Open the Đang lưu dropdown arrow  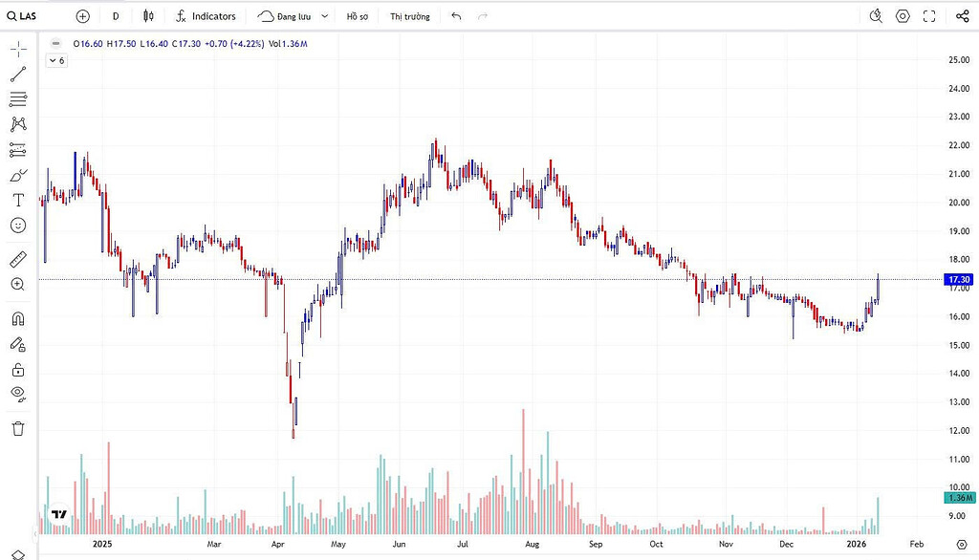pos(325,16)
